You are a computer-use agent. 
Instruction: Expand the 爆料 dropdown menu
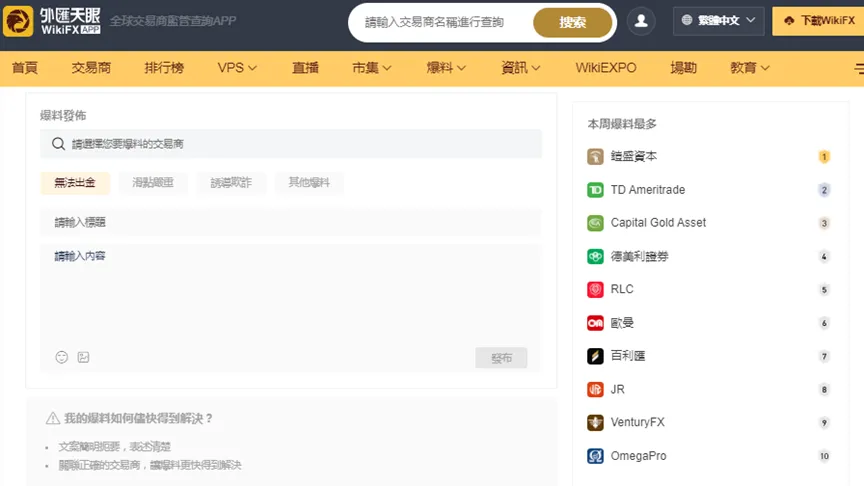[446, 68]
